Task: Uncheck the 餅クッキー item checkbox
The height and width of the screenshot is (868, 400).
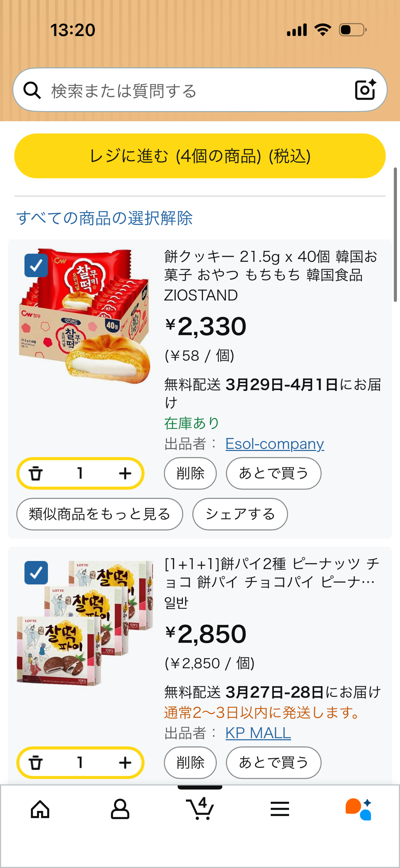Action: click(x=36, y=265)
